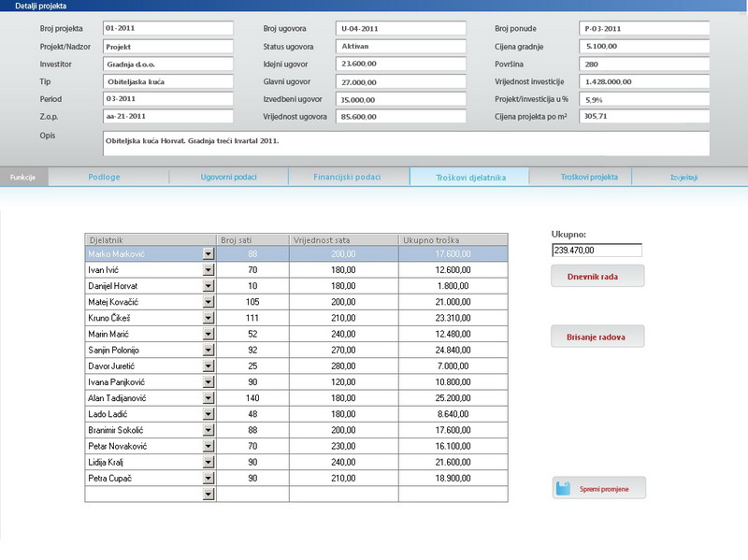Viewport: 748px width, 560px height.
Task: Edit the Projekt/Nadzor field
Action: pyautogui.click(x=168, y=46)
